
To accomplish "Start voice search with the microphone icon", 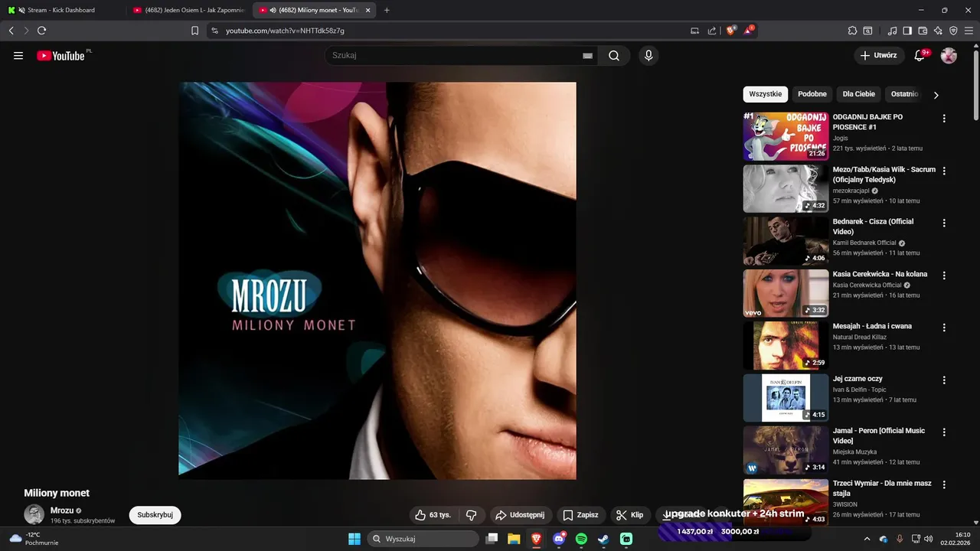I will (x=648, y=56).
